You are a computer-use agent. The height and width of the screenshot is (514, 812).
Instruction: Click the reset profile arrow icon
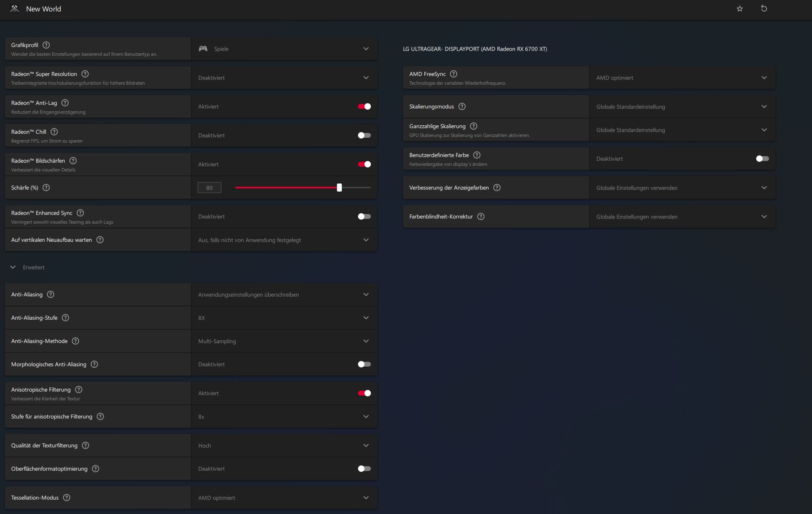coord(764,8)
